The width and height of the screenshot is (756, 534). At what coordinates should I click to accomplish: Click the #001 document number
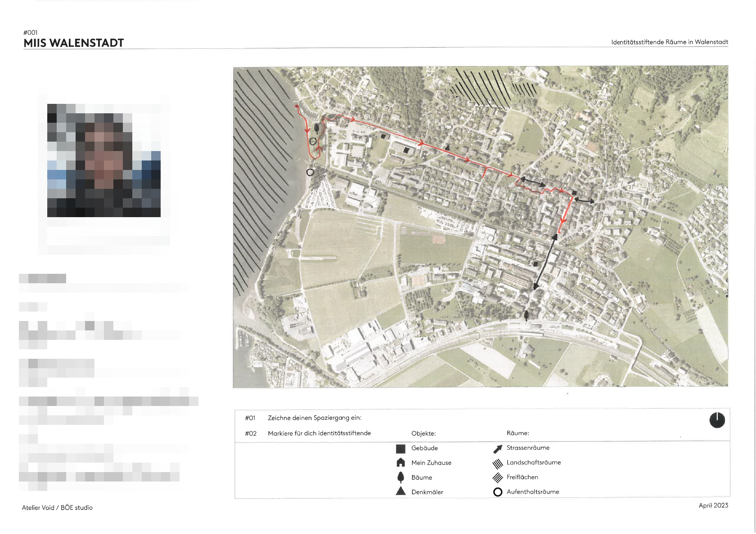tap(30, 32)
